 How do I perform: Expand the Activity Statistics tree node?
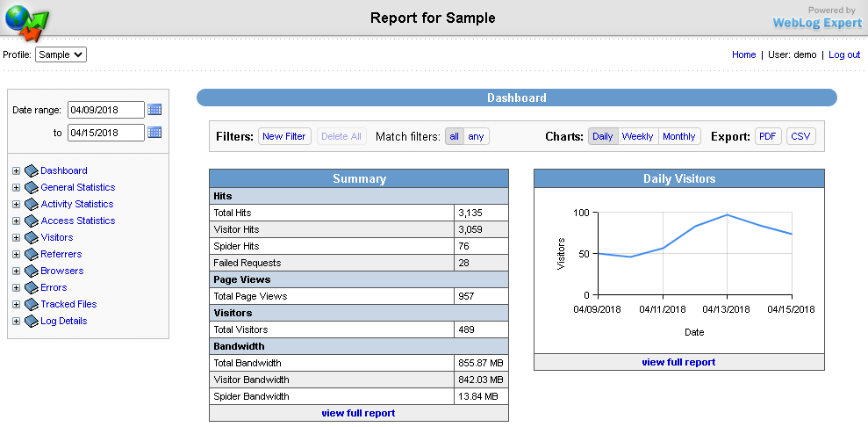tap(16, 205)
